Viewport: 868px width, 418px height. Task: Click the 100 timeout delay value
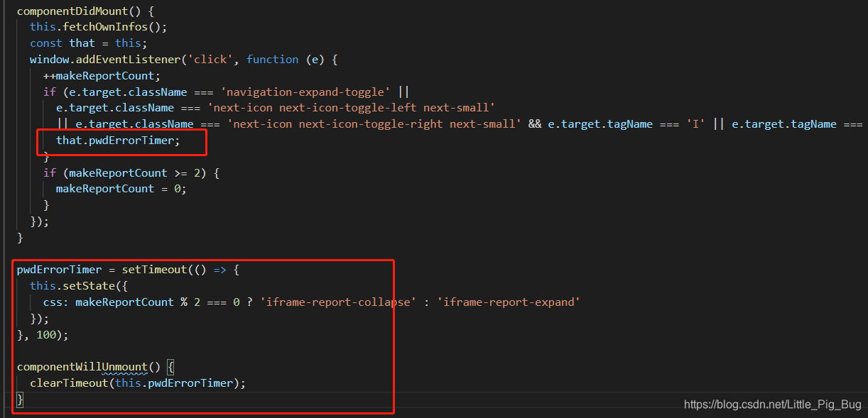[x=45, y=334]
